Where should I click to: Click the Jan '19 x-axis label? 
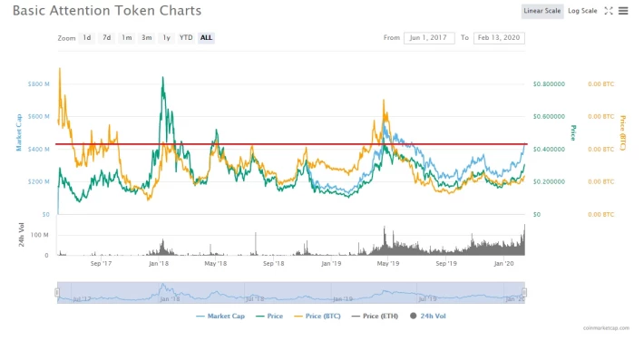331,263
